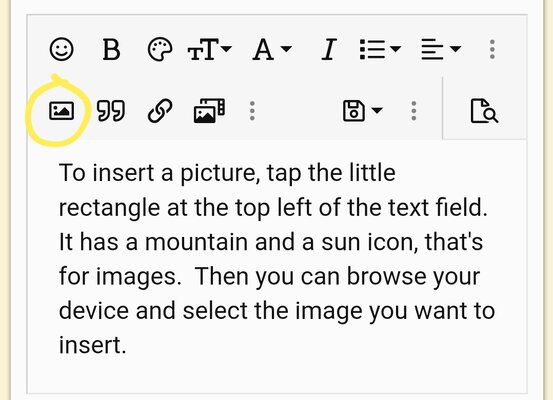The height and width of the screenshot is (400, 553).
Task: Open more options beside the drafts dropdown
Action: coord(414,111)
